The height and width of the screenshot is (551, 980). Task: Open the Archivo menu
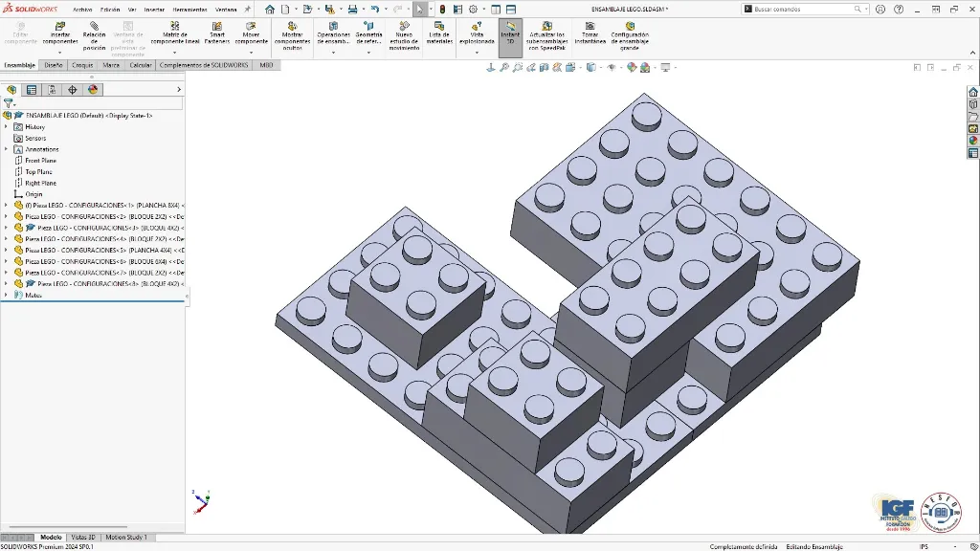tap(82, 10)
